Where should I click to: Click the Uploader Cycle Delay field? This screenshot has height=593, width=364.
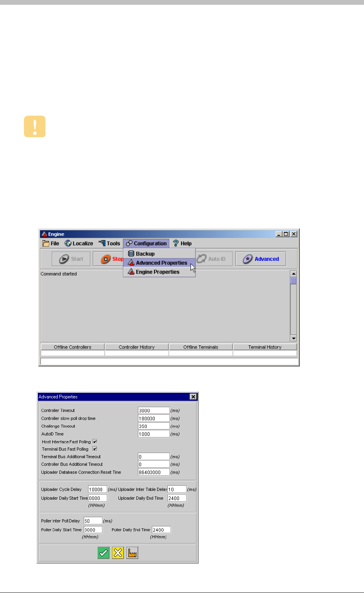tap(97, 489)
